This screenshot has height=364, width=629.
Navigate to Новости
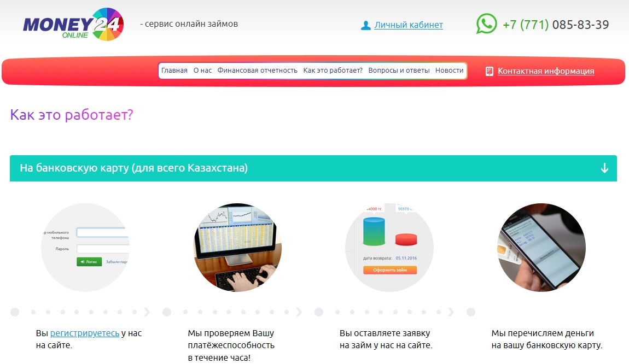pyautogui.click(x=449, y=71)
